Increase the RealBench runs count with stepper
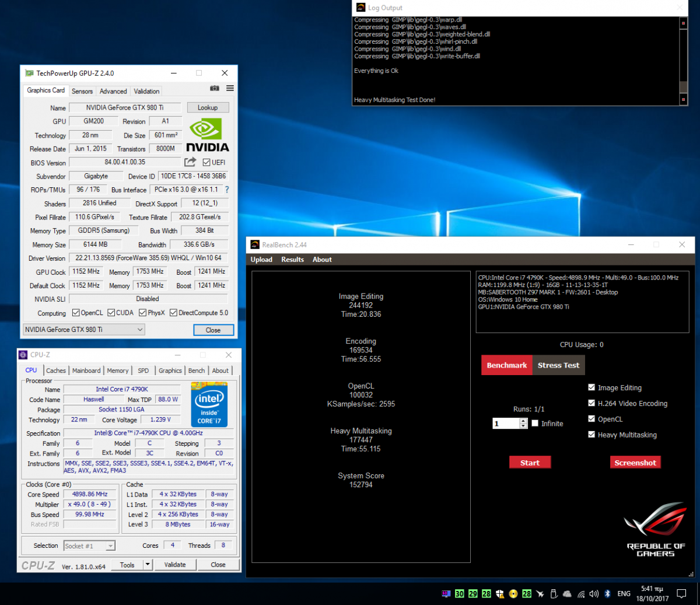Image resolution: width=700 pixels, height=605 pixels. (x=523, y=421)
